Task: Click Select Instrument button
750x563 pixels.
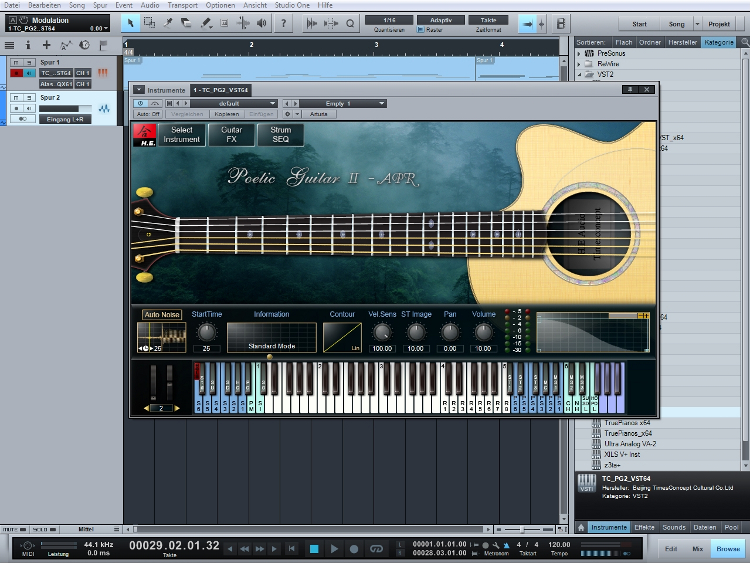Action: click(182, 135)
